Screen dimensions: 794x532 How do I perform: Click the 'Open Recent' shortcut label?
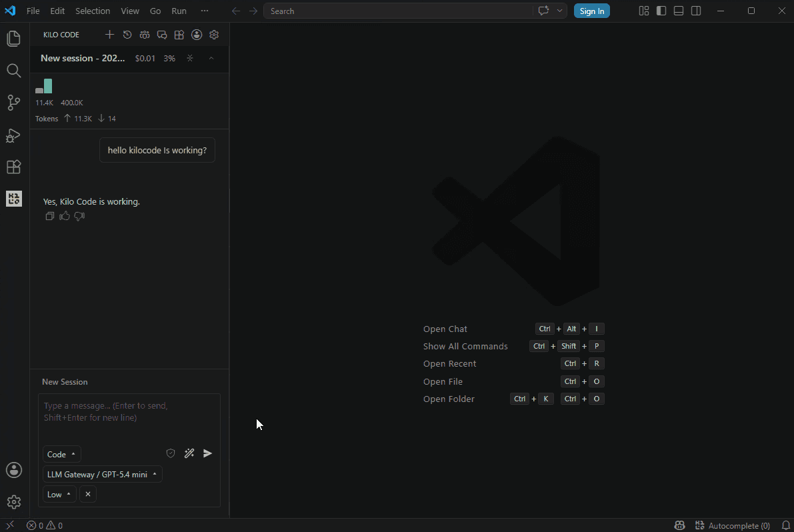click(449, 363)
